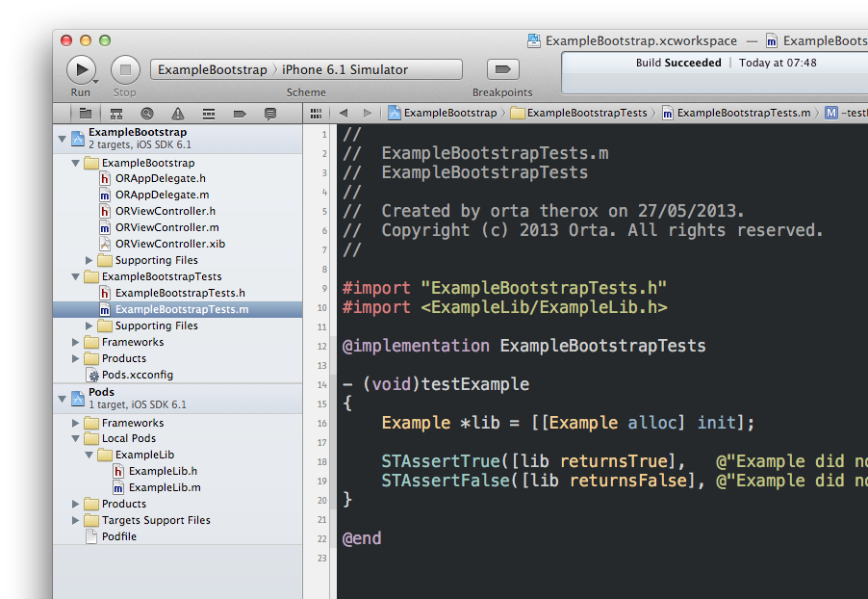Select iPhone 6.1 Simulator destination
The height and width of the screenshot is (599, 868).
(x=345, y=69)
